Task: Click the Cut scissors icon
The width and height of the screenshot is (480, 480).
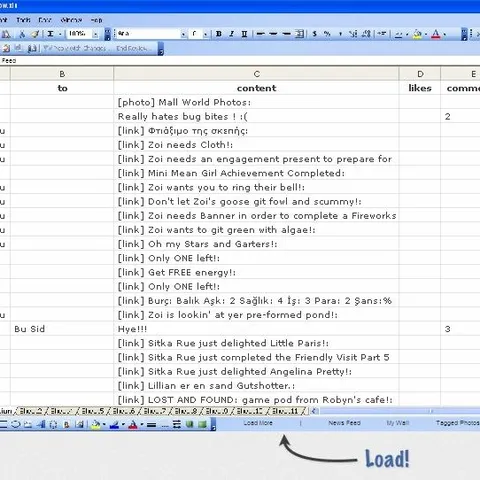Action: [22, 34]
